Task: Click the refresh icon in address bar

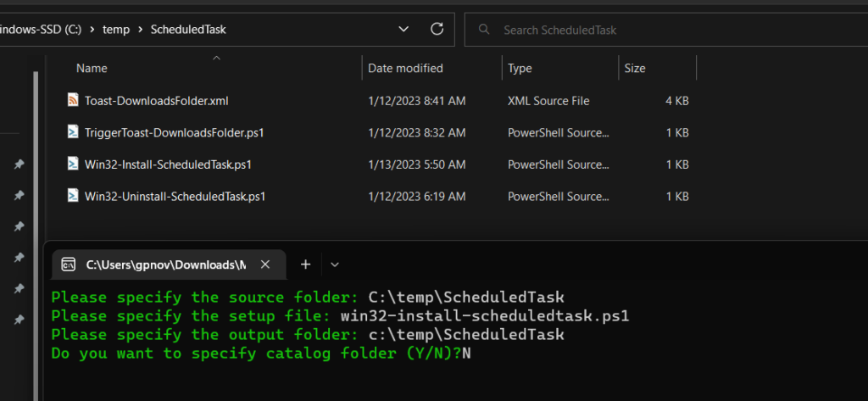Action: coord(437,29)
